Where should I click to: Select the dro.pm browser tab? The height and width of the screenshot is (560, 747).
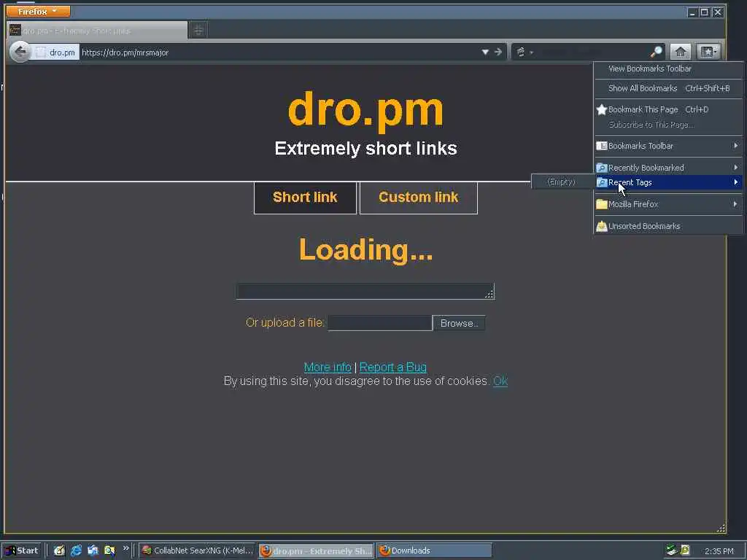97,31
